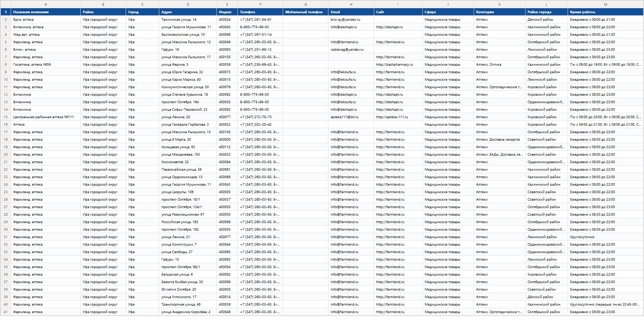
Task: Select the address "Транспортная улица, 46"
Action: coord(188,305)
